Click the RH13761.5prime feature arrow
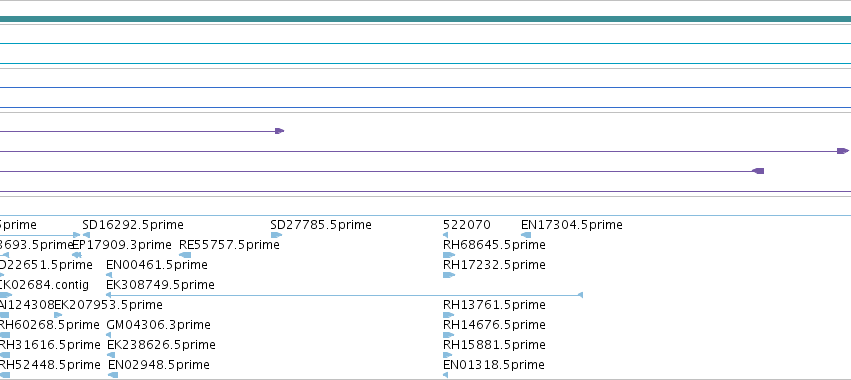851x380 pixels. 449,315
